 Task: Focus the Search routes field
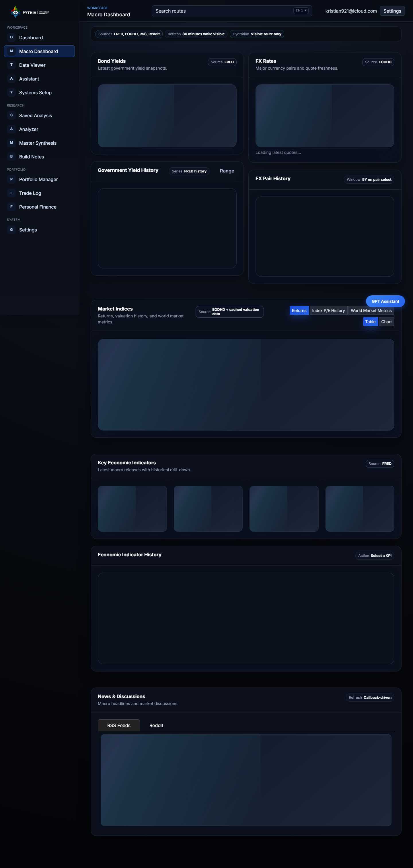coord(232,11)
